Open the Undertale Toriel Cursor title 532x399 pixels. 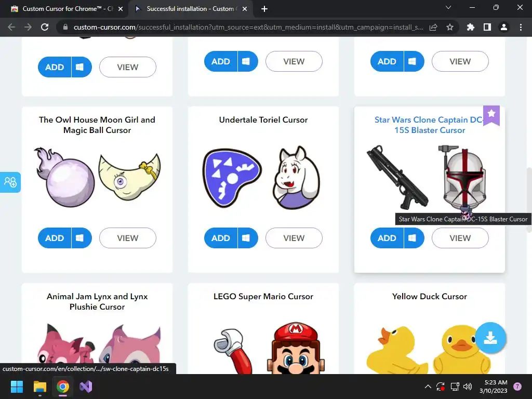coord(263,120)
